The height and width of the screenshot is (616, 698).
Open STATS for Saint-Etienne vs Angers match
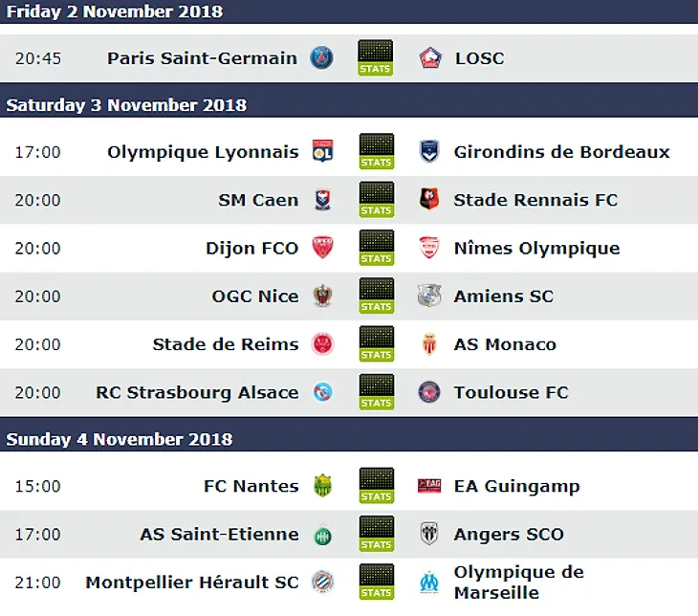point(377,534)
